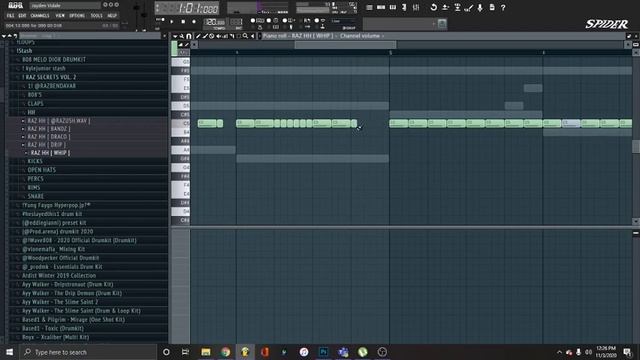This screenshot has width=640, height=360.
Task: Click the help question mark icon
Action: [503, 7]
